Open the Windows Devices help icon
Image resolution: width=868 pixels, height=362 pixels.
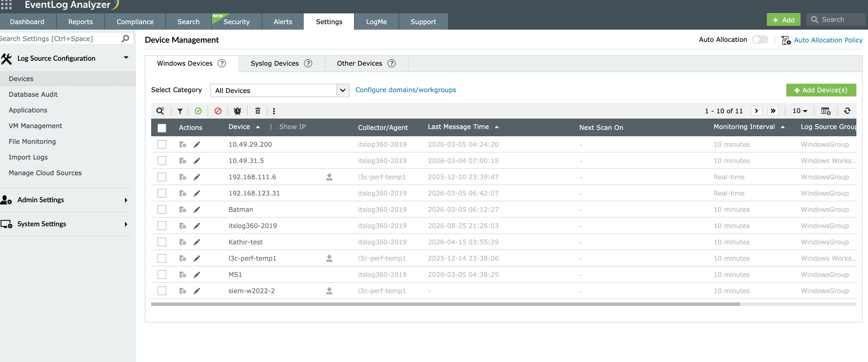(x=222, y=63)
